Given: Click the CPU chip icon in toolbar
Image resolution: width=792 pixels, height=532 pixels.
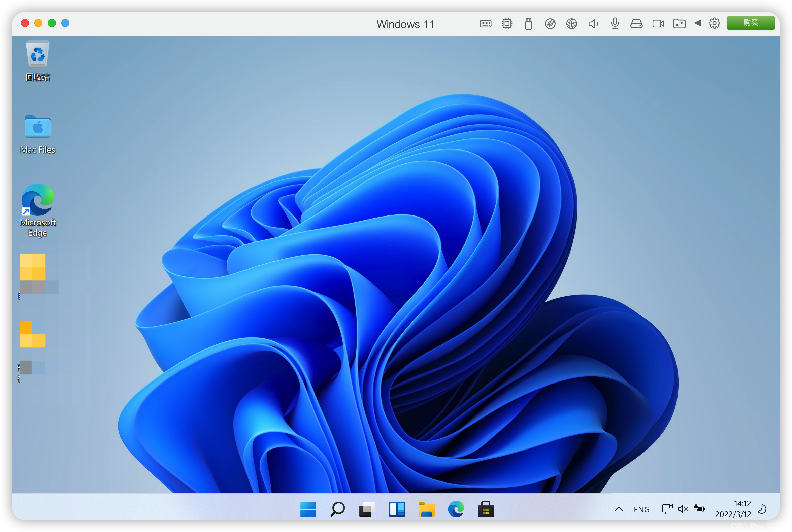Looking at the screenshot, I should coord(507,24).
